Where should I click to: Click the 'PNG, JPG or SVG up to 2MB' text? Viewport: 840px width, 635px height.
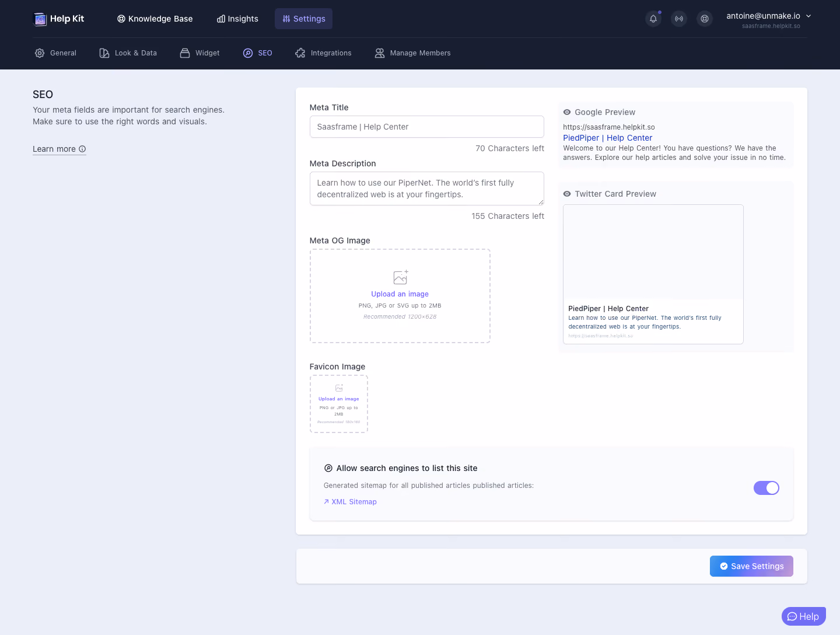click(x=400, y=306)
